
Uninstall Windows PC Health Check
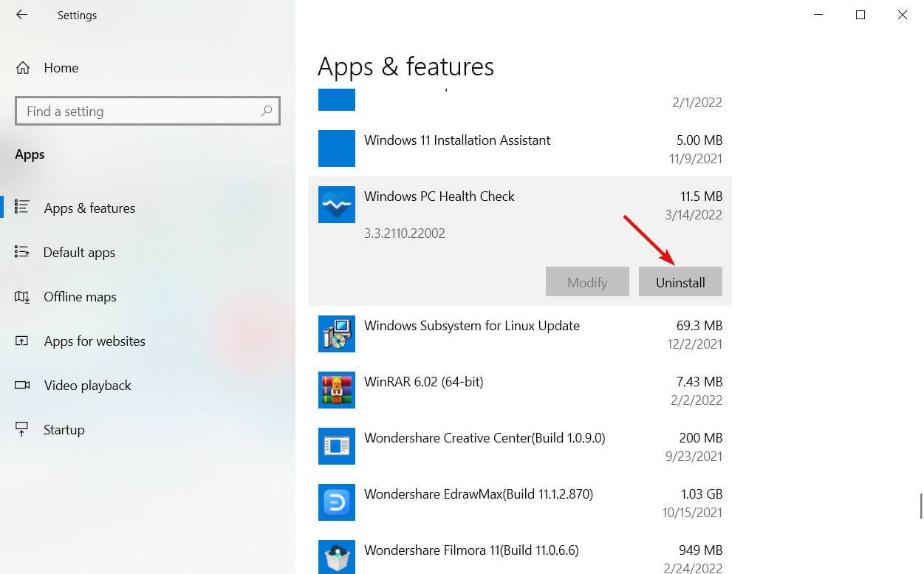coord(680,281)
